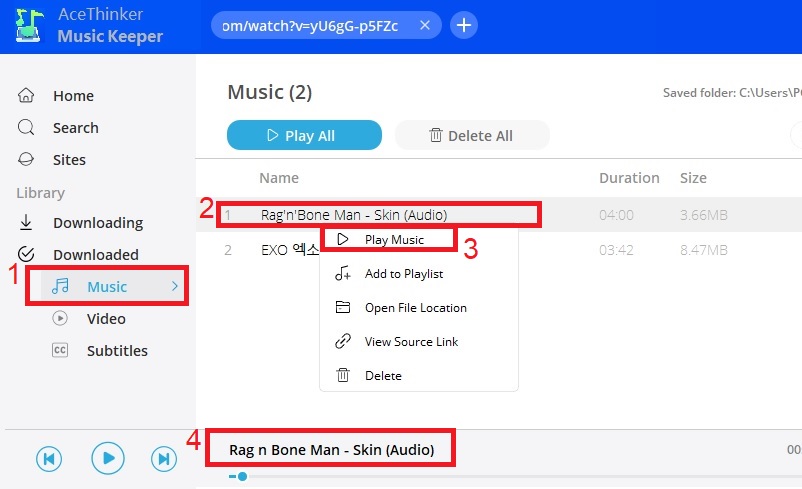Click the 3.66MB size cell
Image resolution: width=802 pixels, height=489 pixels.
[704, 215]
